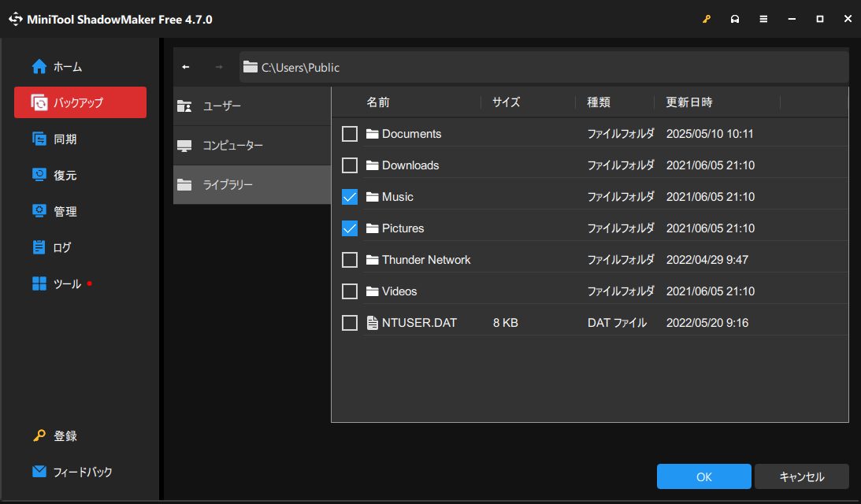The image size is (861, 504).
Task: Click the date 2022/04/29 9:47
Action: 707,260
